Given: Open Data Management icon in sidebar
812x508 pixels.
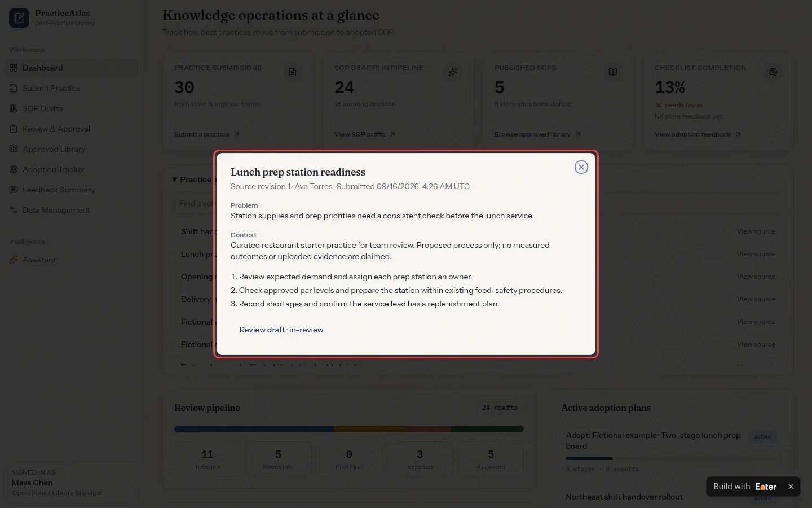Looking at the screenshot, I should pyautogui.click(x=14, y=210).
